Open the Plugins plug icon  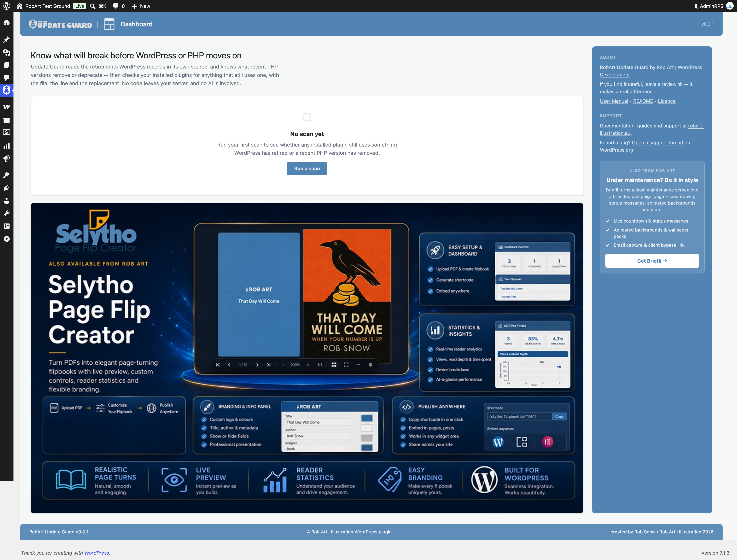6,188
